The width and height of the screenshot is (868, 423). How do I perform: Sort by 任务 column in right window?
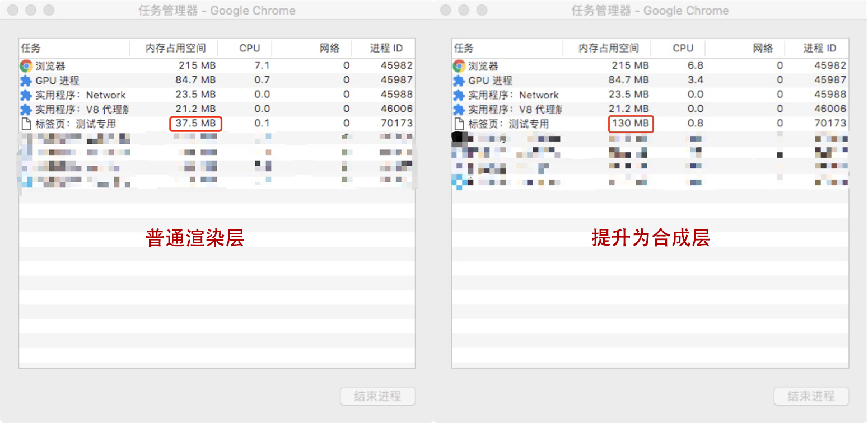[507, 48]
